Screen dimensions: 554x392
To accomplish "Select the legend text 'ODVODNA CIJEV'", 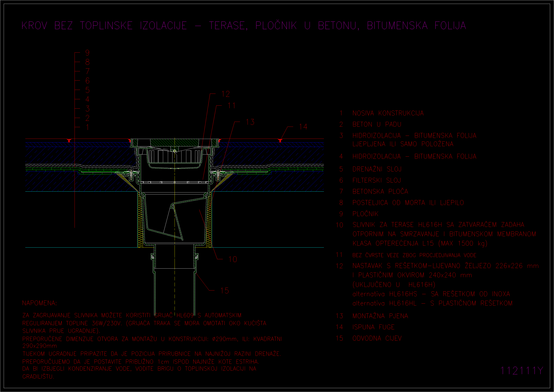I will coord(377,338).
